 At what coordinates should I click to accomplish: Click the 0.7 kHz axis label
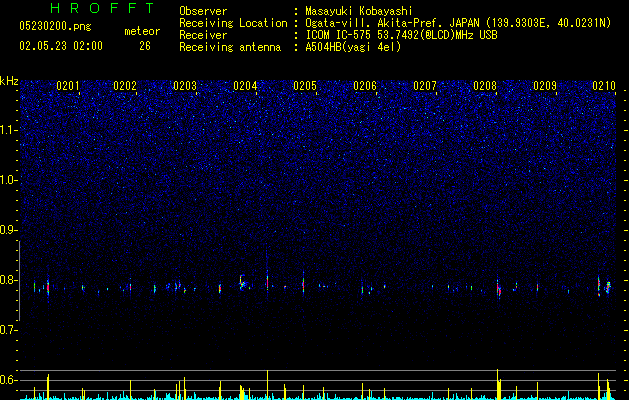(x=9, y=330)
